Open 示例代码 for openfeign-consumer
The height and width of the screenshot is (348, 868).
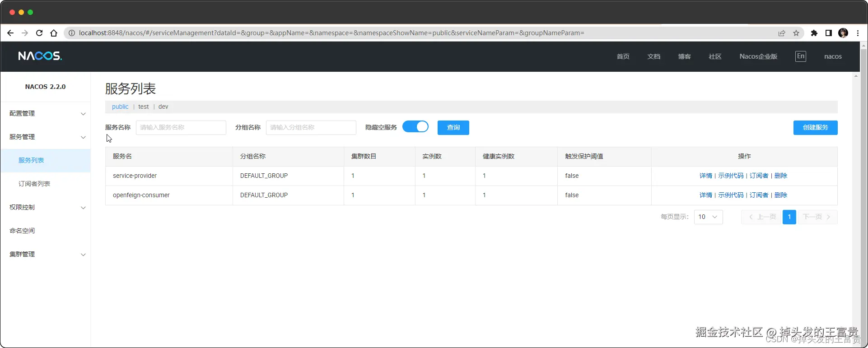coord(731,195)
